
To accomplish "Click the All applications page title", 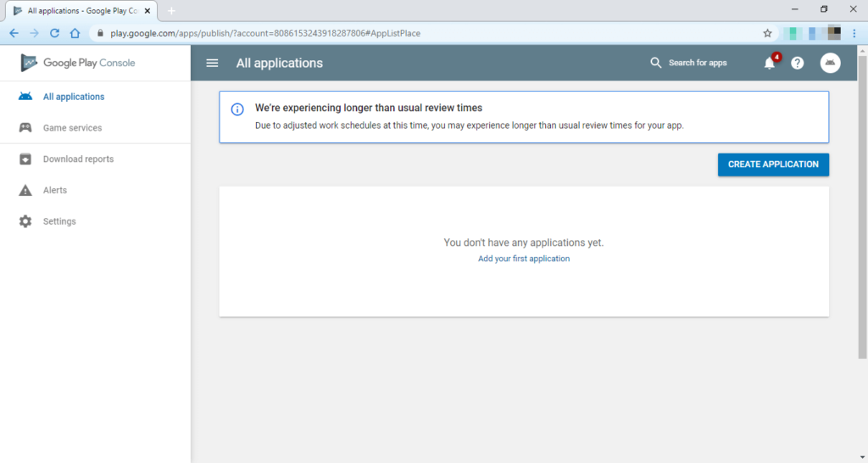I will 280,63.
